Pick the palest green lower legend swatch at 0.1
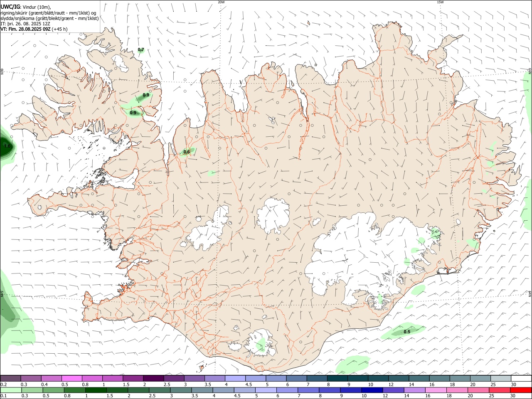 pyautogui.click(x=11, y=390)
